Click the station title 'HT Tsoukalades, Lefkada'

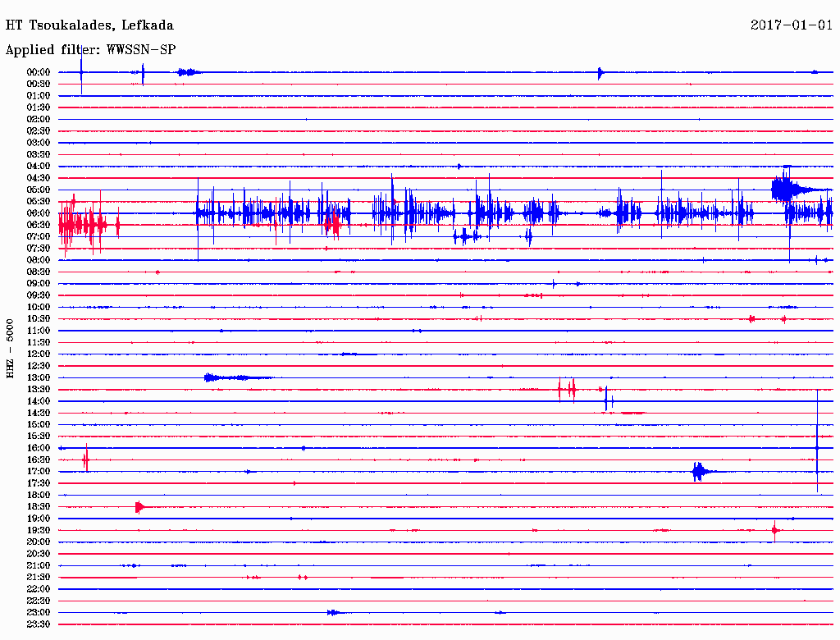click(x=89, y=25)
